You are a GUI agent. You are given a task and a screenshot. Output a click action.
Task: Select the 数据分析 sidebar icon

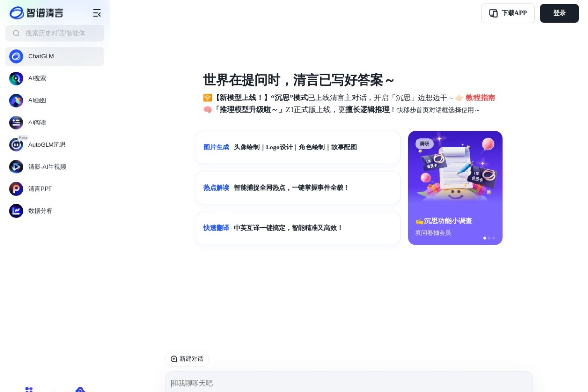pyautogui.click(x=41, y=211)
